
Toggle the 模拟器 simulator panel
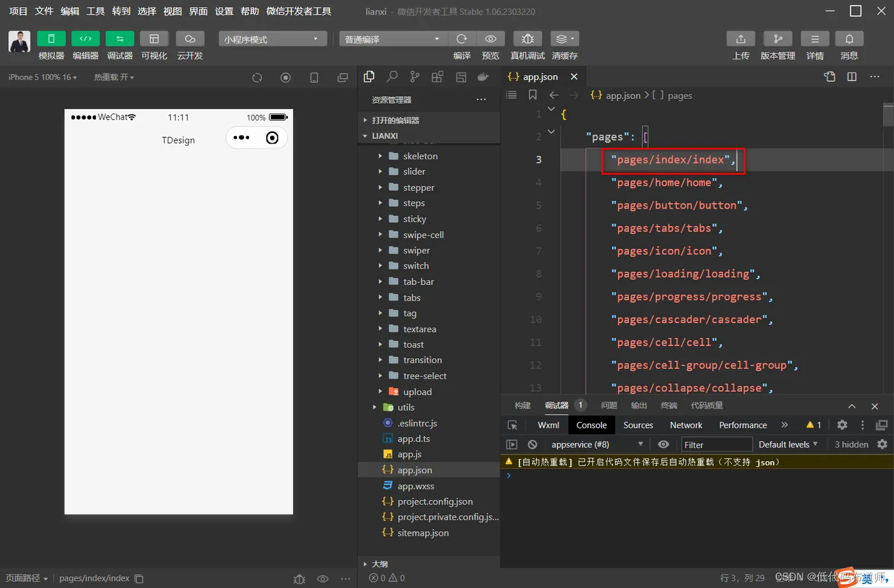tap(51, 39)
